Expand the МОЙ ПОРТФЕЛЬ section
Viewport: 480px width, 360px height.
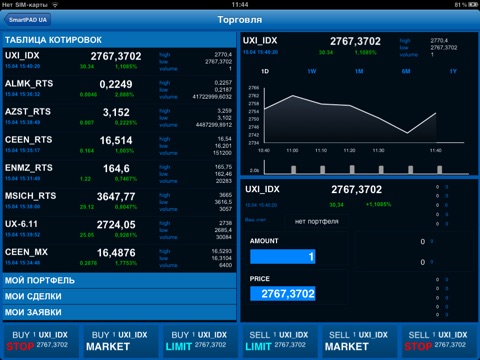point(119,281)
